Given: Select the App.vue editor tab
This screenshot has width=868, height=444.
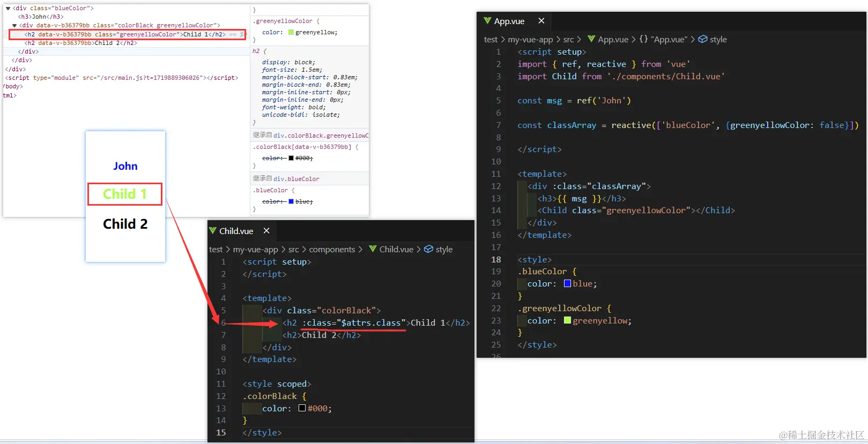Looking at the screenshot, I should tap(514, 21).
